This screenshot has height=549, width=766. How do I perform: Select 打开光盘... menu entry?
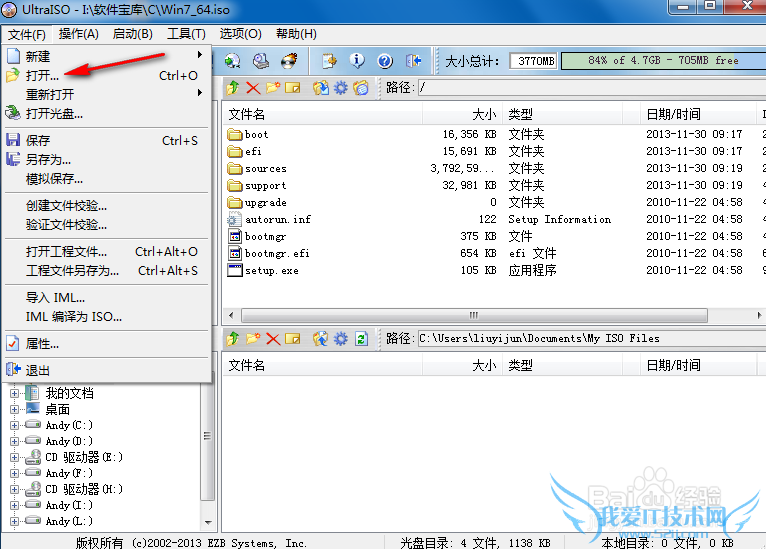tap(106, 114)
